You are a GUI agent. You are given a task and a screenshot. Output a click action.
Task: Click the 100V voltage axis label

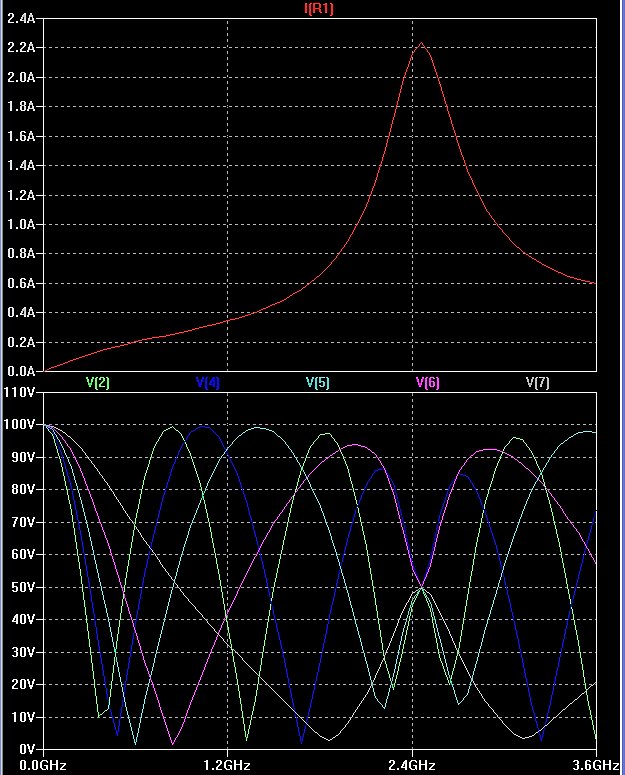[x=20, y=425]
